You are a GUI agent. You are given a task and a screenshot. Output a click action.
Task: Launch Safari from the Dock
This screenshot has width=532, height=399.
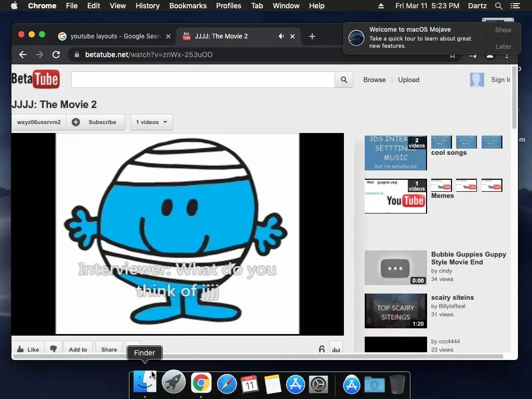click(227, 384)
